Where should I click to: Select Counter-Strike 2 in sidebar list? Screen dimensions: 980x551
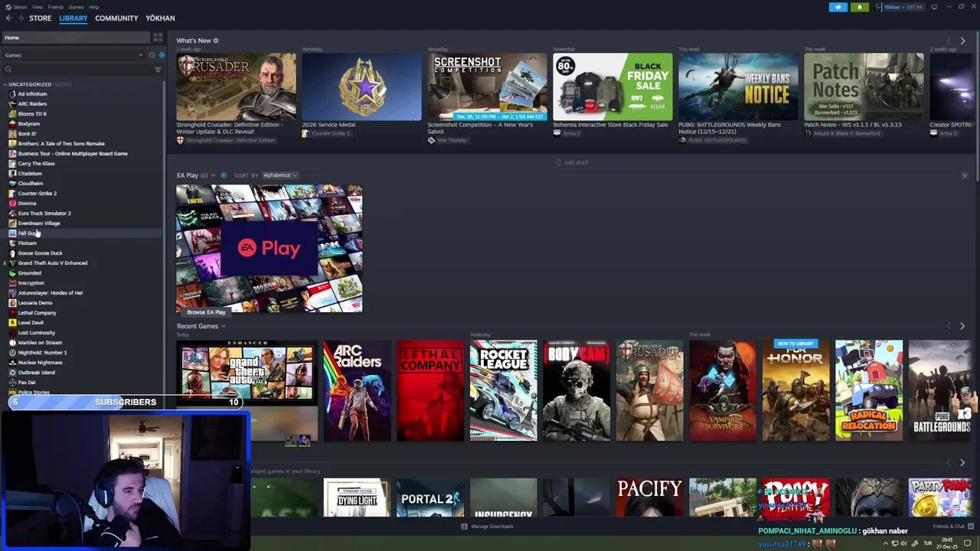[x=37, y=194]
